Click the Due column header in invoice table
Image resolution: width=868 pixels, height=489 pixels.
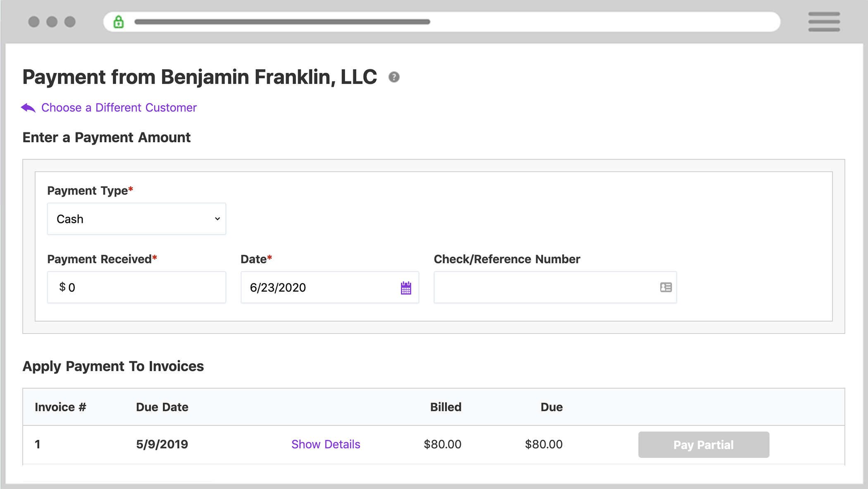pos(551,407)
